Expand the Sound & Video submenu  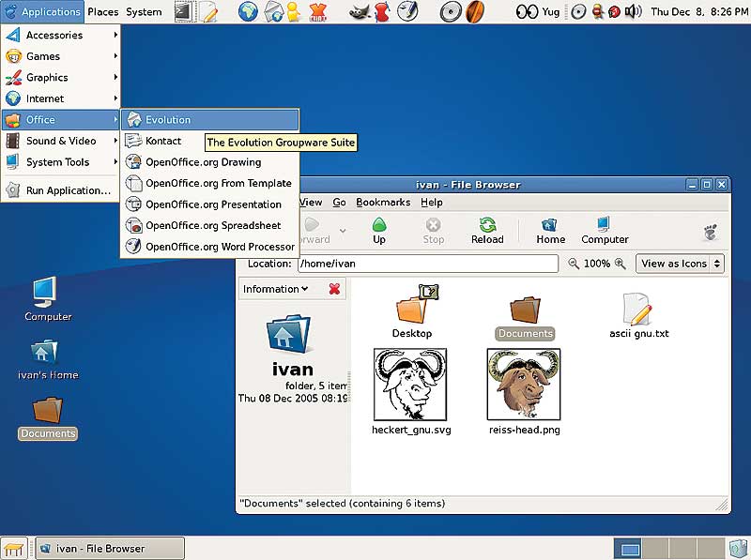61,141
